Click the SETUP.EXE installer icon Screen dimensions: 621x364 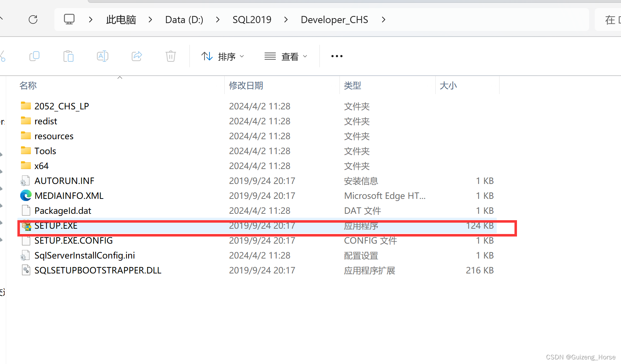click(26, 226)
